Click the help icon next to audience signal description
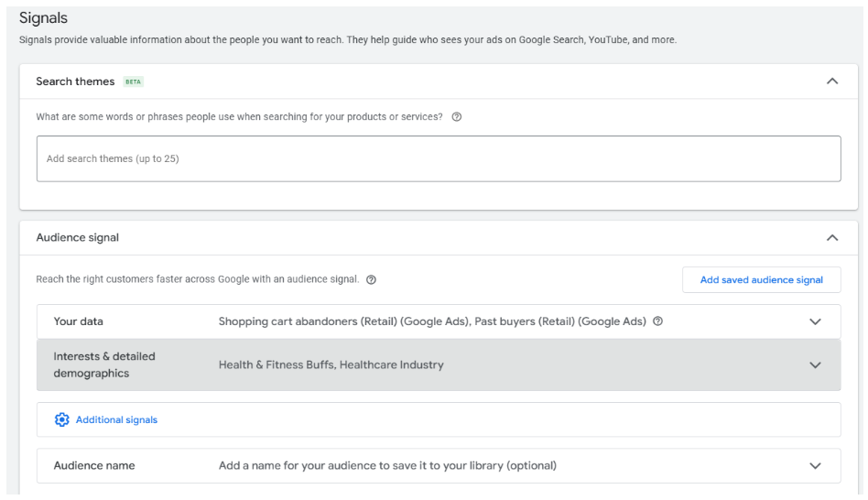The image size is (868, 500). pos(371,279)
